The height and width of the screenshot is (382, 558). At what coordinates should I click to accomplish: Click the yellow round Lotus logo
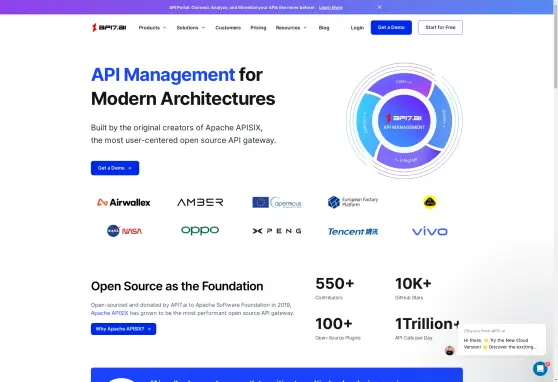click(x=430, y=202)
